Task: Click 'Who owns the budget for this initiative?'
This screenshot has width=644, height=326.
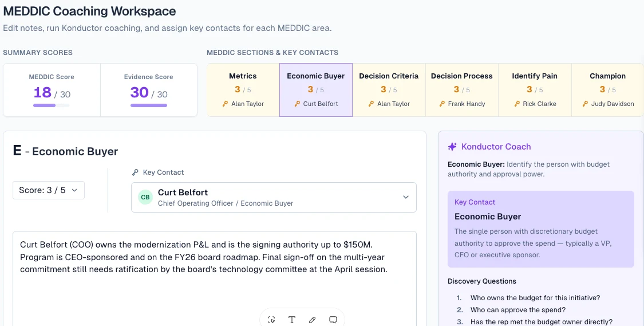Action: point(535,297)
